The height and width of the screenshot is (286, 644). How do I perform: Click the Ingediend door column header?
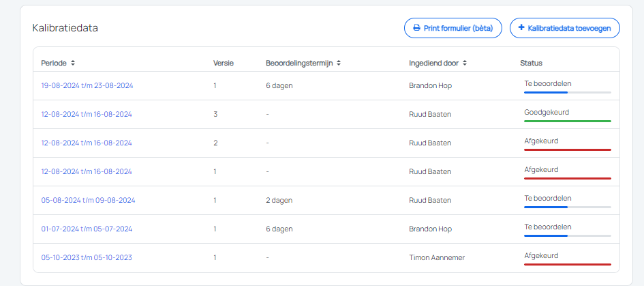(x=435, y=63)
